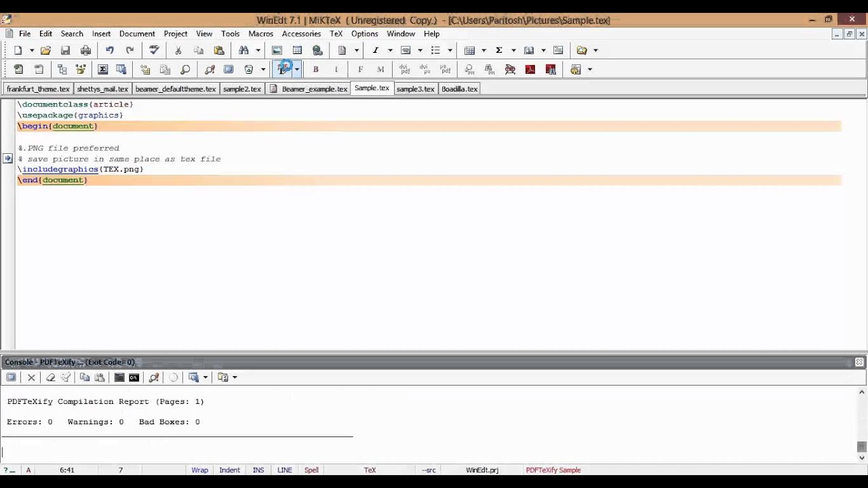
Task: Toggle Spell checking in the status bar
Action: [311, 470]
